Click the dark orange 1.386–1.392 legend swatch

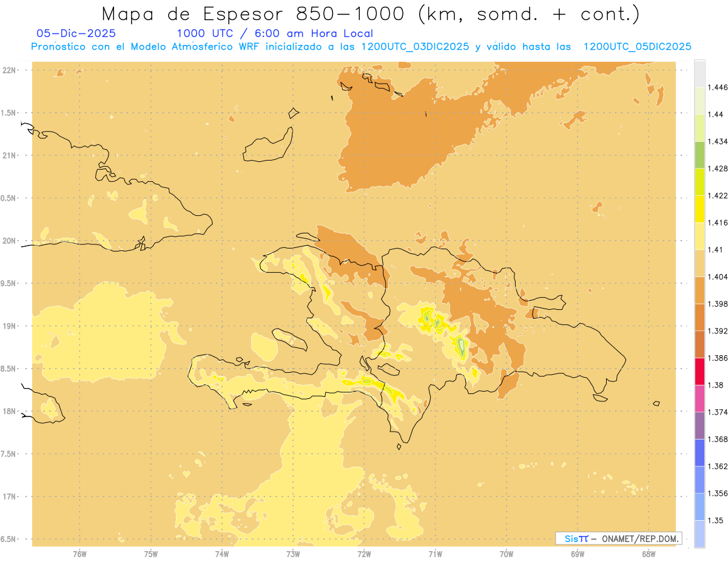click(699, 344)
